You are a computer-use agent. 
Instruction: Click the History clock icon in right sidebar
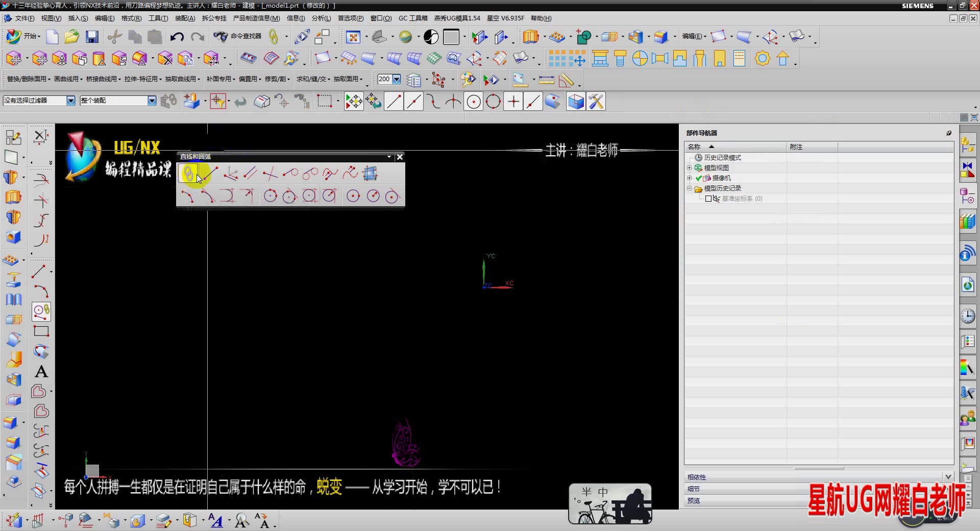point(968,317)
